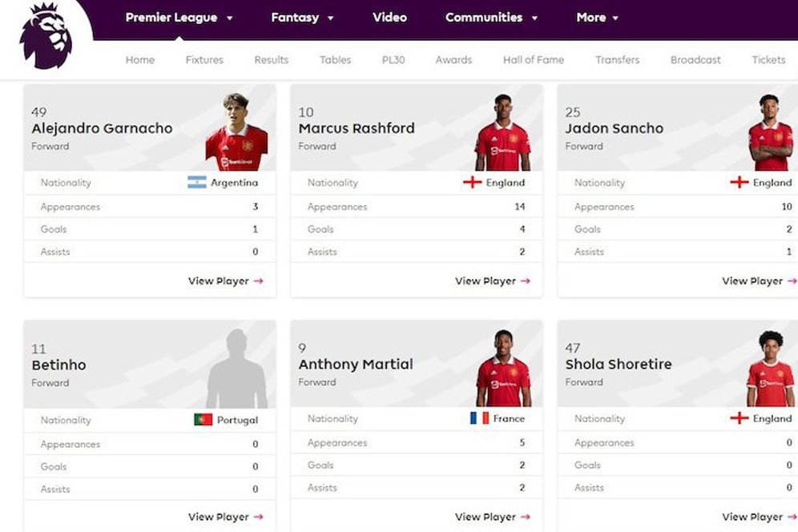
Task: Expand the Premier League dropdown menu
Action: (229, 18)
